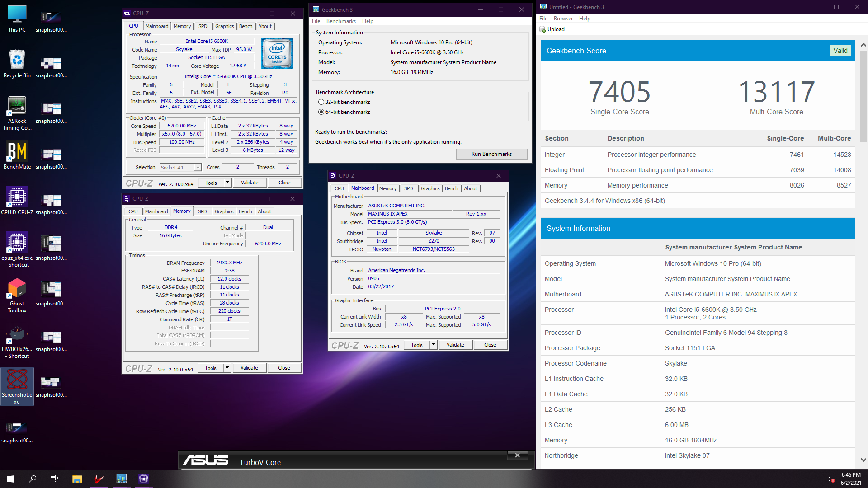868x488 pixels.
Task: Click the Motherboard row in System Information
Action: click(698, 294)
